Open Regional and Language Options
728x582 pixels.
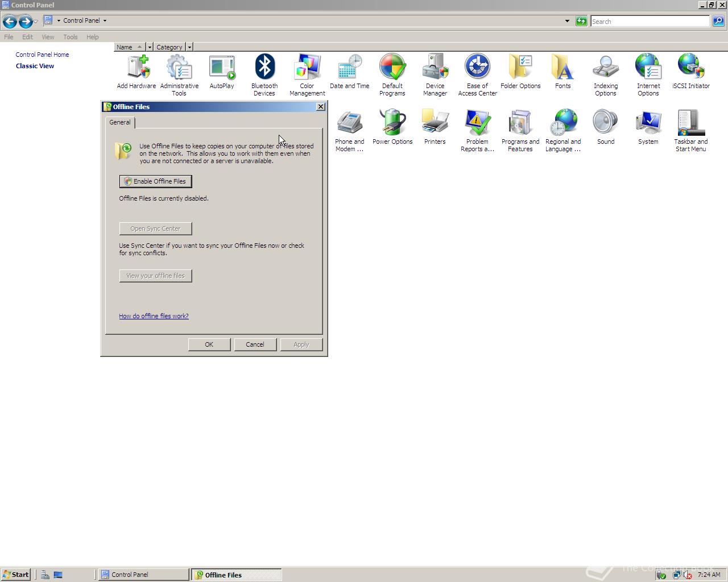[x=563, y=131]
